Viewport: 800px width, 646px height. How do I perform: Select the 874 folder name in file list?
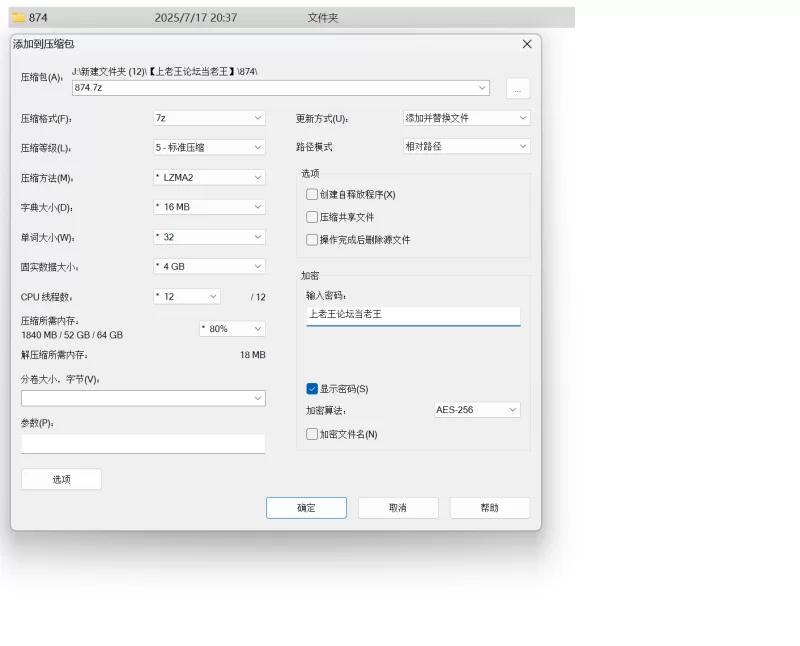pyautogui.click(x=38, y=17)
